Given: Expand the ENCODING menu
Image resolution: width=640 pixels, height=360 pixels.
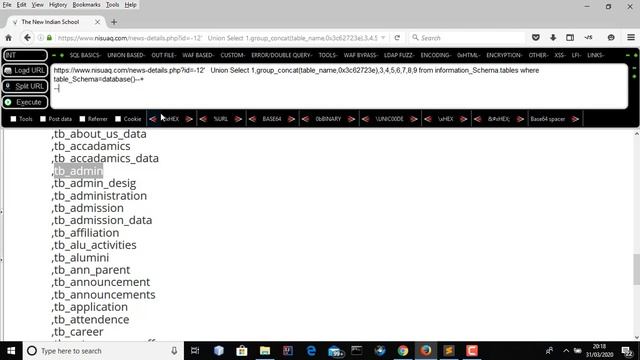Looking at the screenshot, I should tap(436, 55).
